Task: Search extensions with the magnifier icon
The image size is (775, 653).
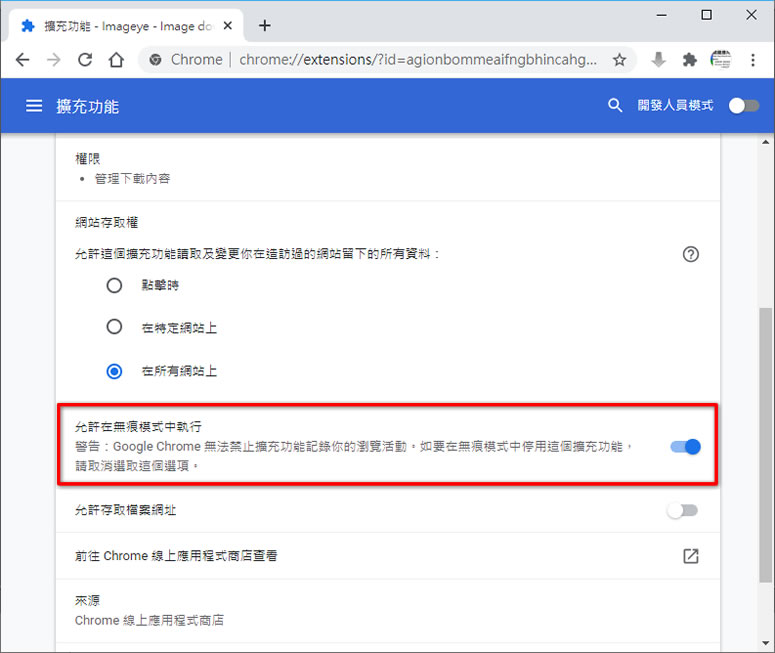Action: point(614,105)
